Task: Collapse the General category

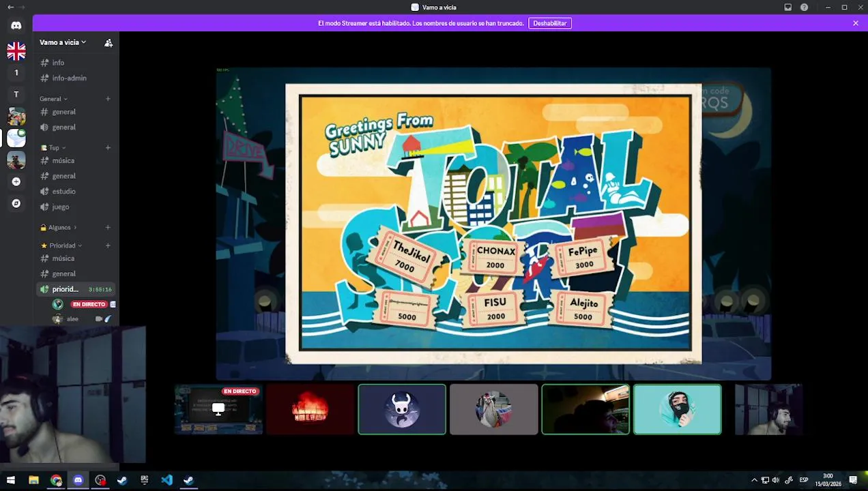Action: [x=53, y=99]
